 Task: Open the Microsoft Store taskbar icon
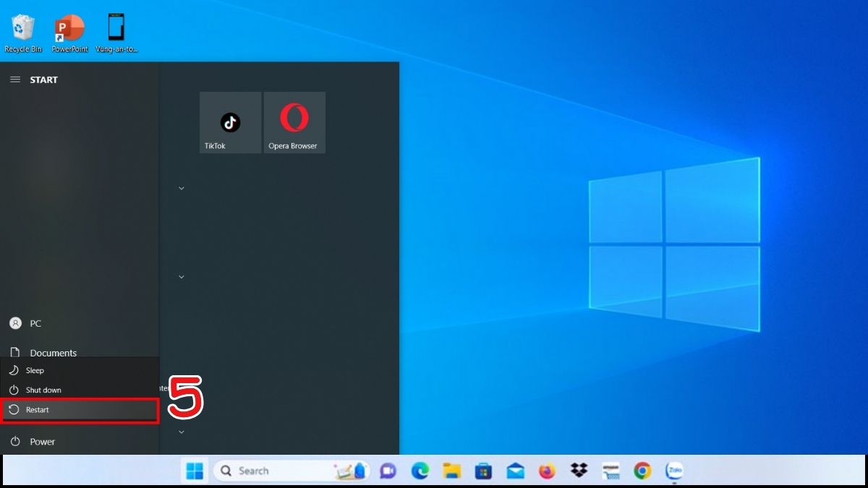tap(483, 471)
